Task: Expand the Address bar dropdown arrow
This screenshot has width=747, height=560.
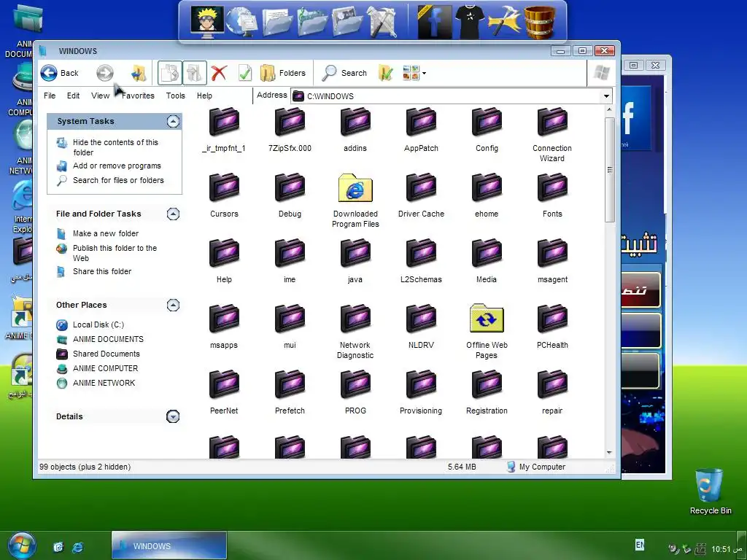Action: click(606, 96)
